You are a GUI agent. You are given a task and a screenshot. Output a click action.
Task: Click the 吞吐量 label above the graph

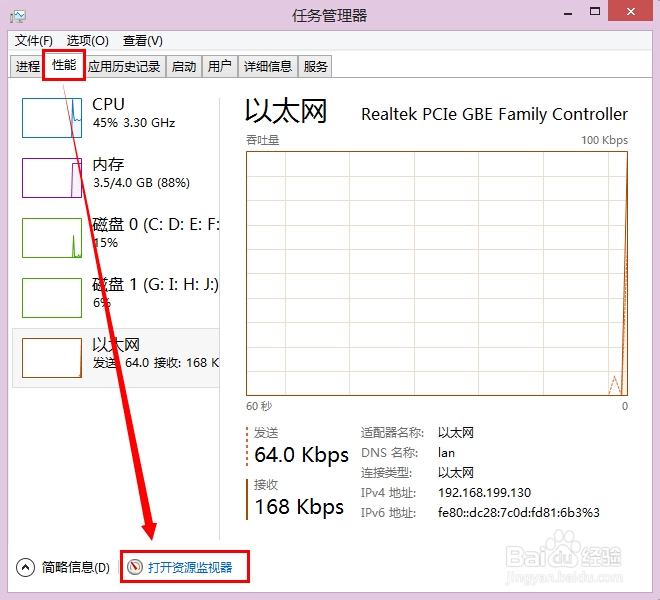point(263,140)
